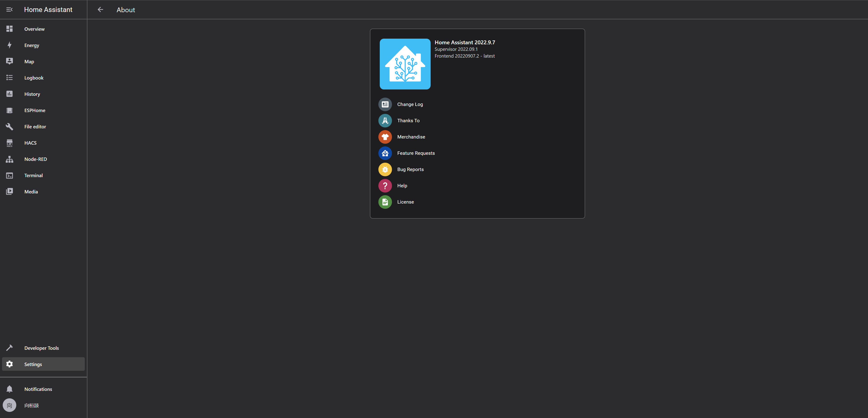Collapse the sidebar with the menu icon

9,10
